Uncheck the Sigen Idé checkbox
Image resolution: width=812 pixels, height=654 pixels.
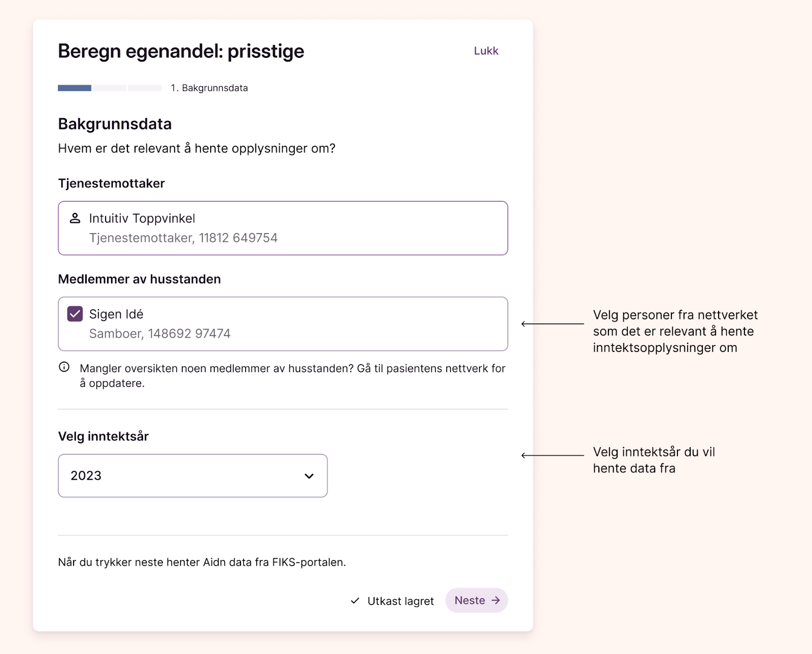(x=75, y=314)
